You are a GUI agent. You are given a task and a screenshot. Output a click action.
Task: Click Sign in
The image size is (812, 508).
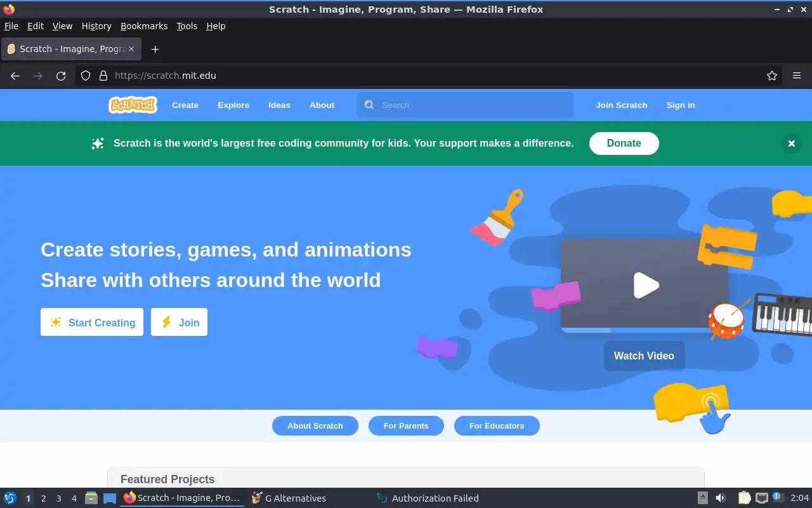click(x=681, y=105)
